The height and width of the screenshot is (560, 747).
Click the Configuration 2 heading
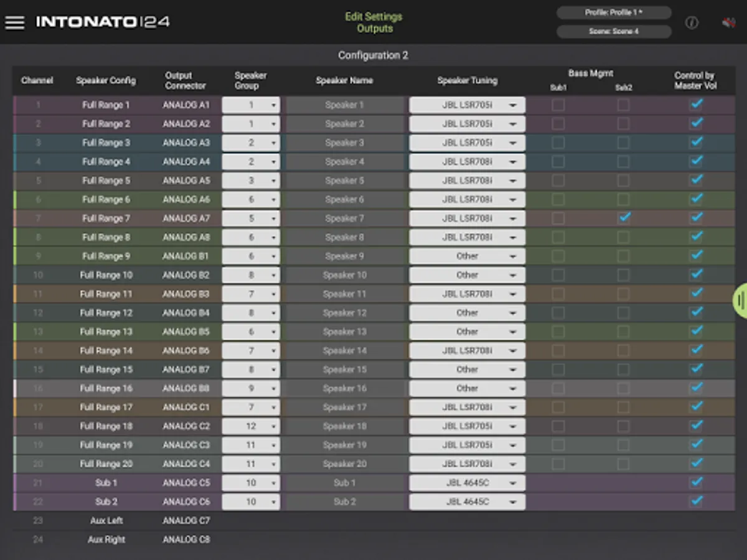tap(374, 55)
